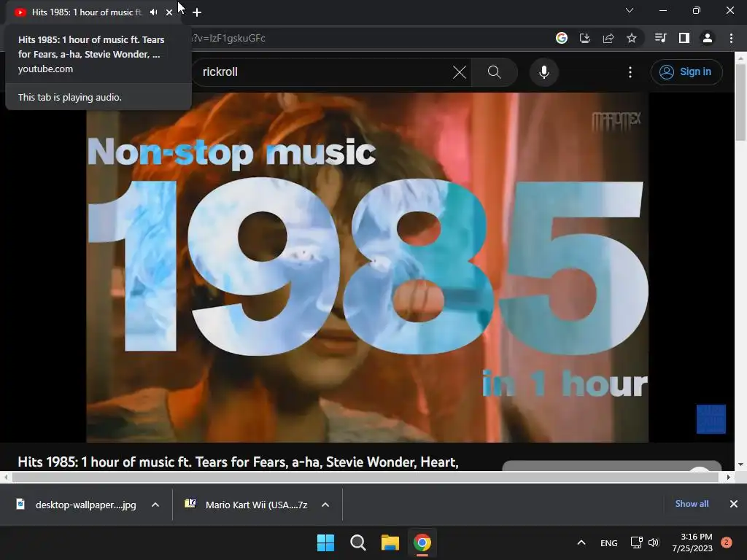This screenshot has width=747, height=560.
Task: Click the blue card in the video corner
Action: tap(711, 419)
